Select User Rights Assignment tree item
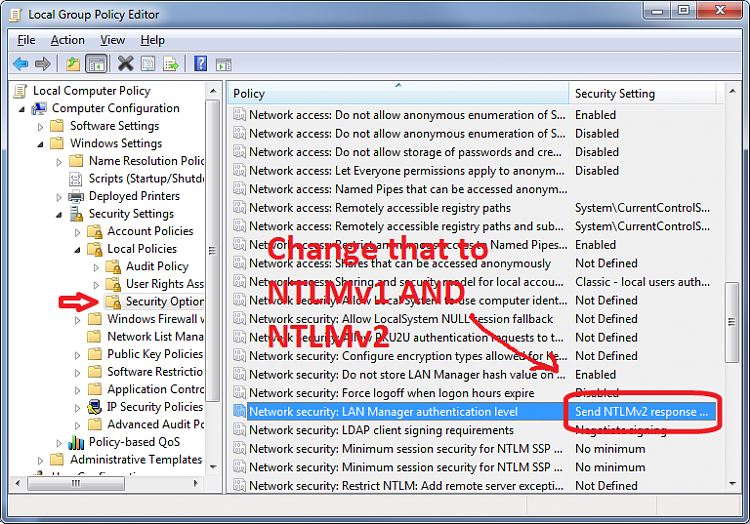 (x=165, y=284)
